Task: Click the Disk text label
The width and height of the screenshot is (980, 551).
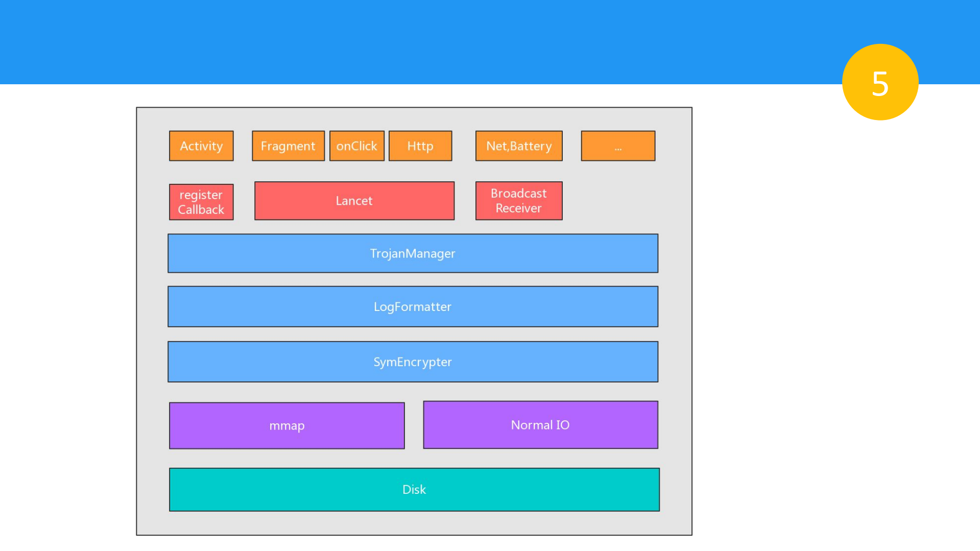Action: pyautogui.click(x=414, y=489)
